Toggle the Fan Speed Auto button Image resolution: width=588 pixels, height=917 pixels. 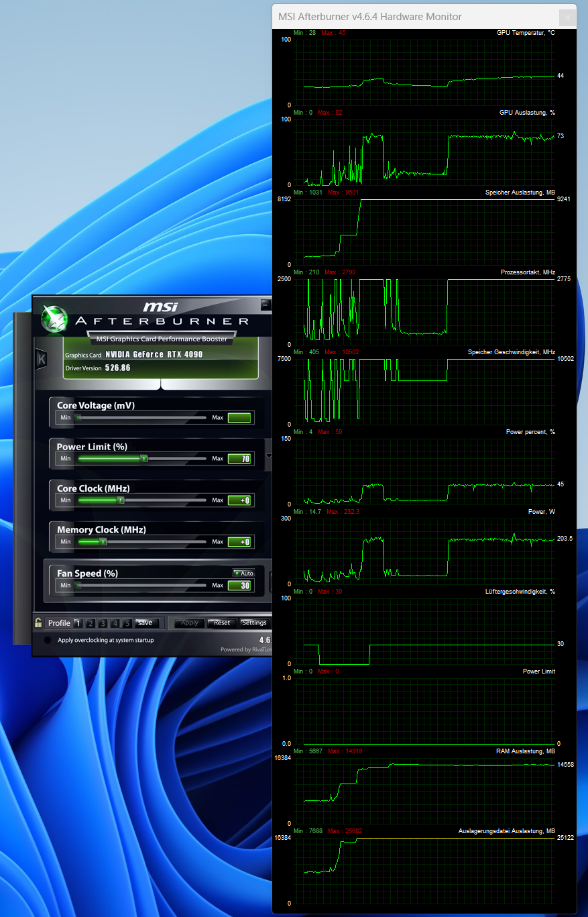243,573
